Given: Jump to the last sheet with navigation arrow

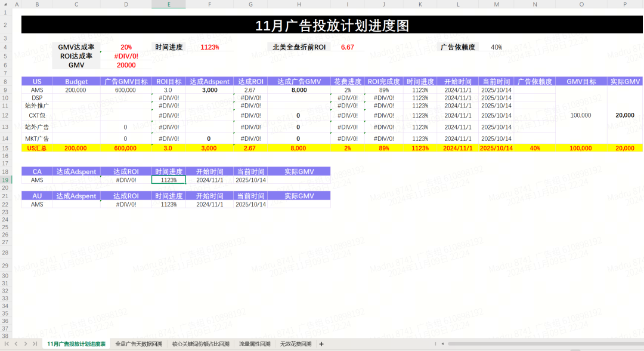Looking at the screenshot, I should (x=35, y=344).
